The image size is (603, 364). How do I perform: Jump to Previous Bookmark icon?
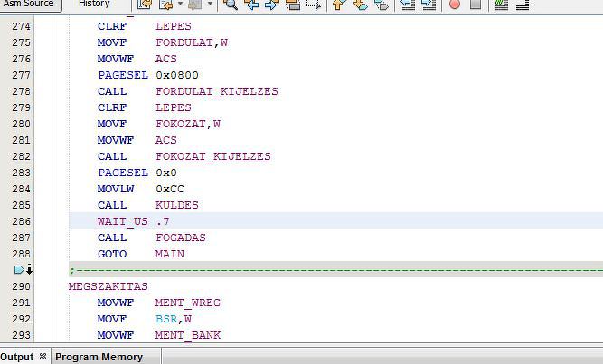tap(339, 5)
